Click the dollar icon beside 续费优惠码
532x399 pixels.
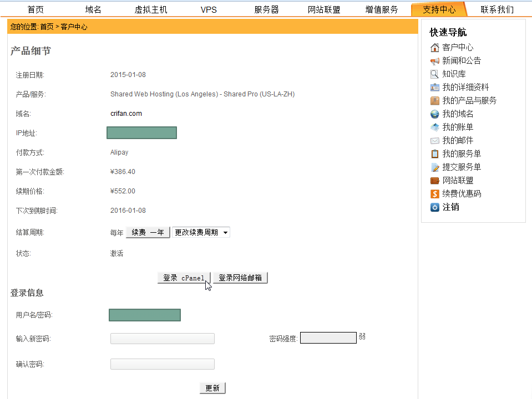(434, 194)
